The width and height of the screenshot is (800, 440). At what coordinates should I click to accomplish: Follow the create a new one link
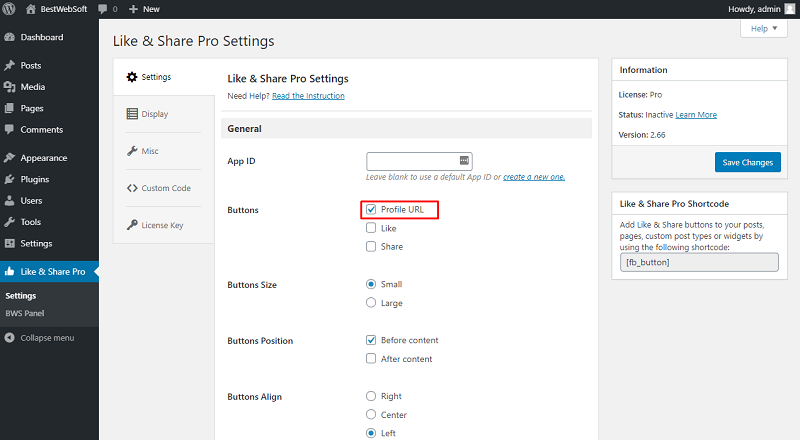[534, 177]
